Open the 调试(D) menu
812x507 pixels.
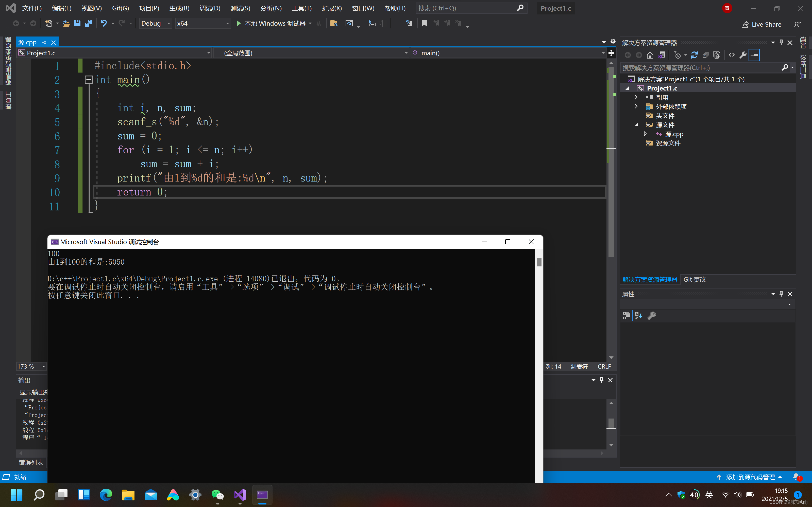point(210,8)
